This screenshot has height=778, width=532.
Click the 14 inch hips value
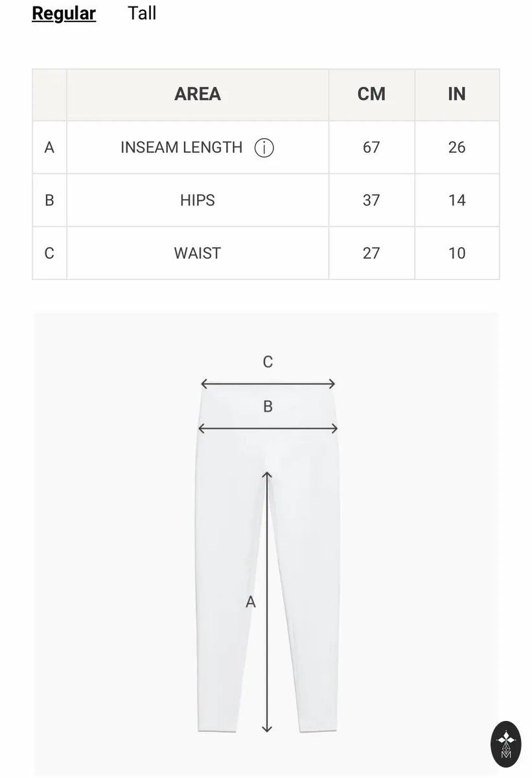457,200
